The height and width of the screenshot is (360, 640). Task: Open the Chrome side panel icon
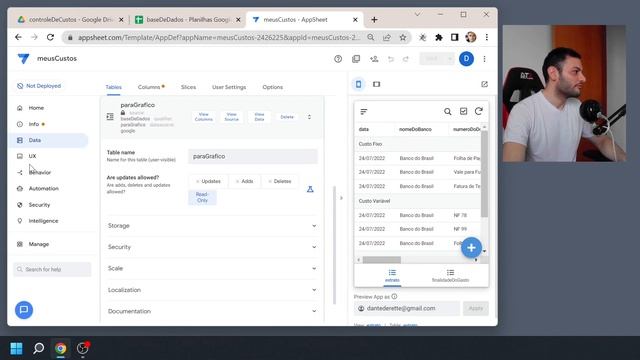pos(454,37)
